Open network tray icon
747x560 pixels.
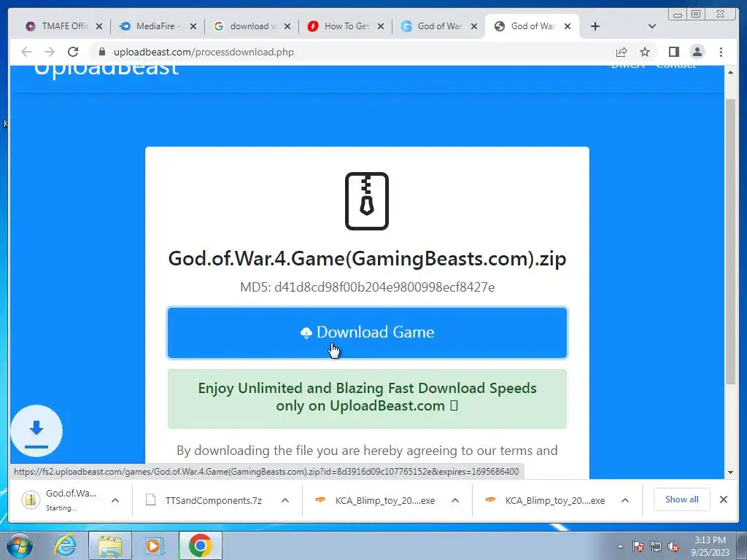656,546
